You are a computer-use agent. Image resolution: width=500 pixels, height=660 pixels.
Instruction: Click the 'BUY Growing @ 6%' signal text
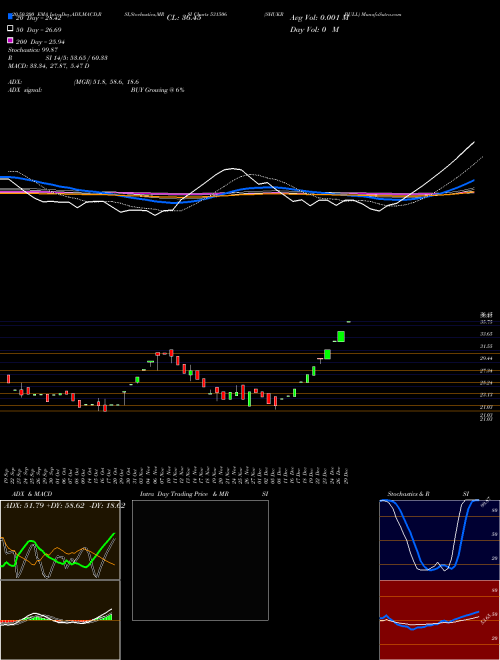coord(157,90)
